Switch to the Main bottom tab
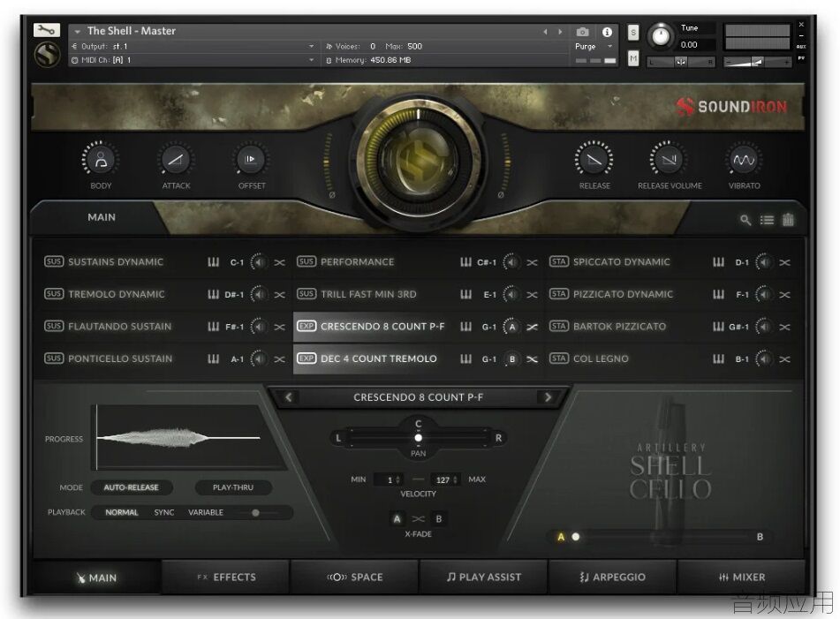The height and width of the screenshot is (619, 840). (x=96, y=577)
